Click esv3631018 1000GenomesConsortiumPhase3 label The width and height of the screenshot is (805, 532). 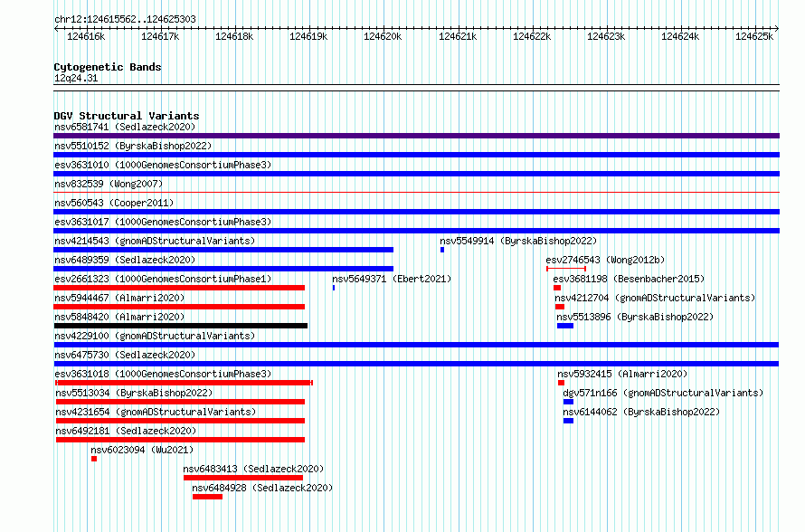click(163, 374)
